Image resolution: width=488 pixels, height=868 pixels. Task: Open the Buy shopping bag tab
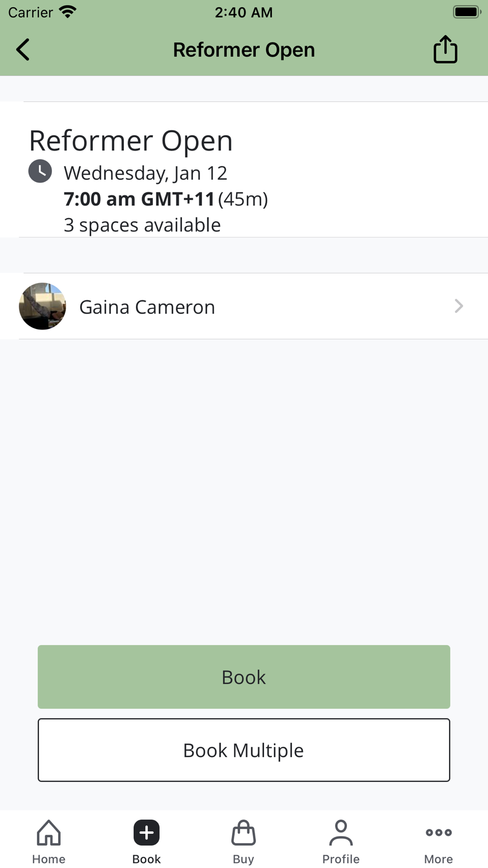244,842
